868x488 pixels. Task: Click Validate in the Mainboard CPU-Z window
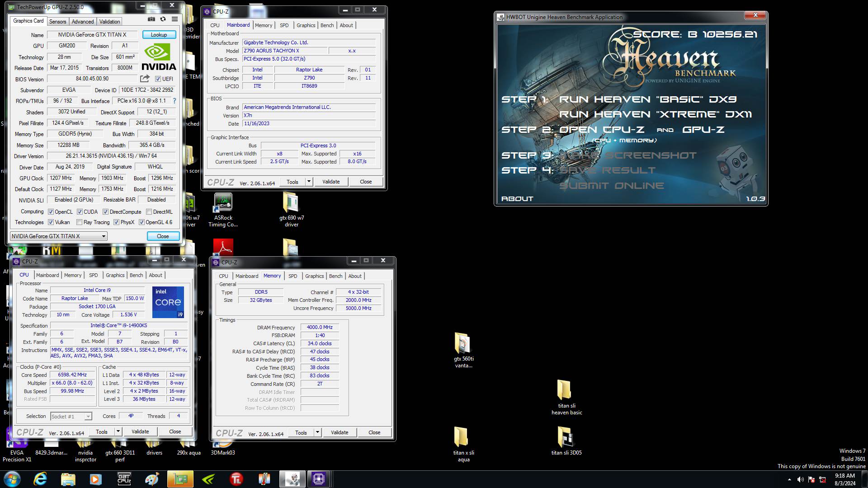coord(331,182)
